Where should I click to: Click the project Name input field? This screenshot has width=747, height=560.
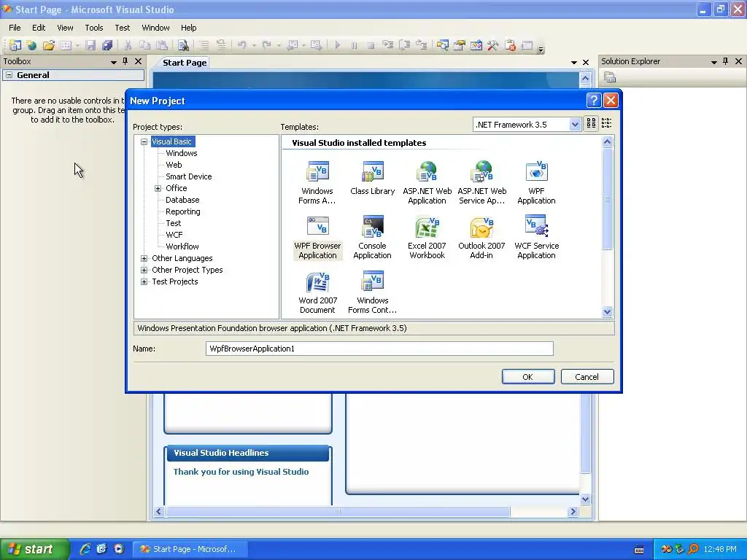pos(379,349)
